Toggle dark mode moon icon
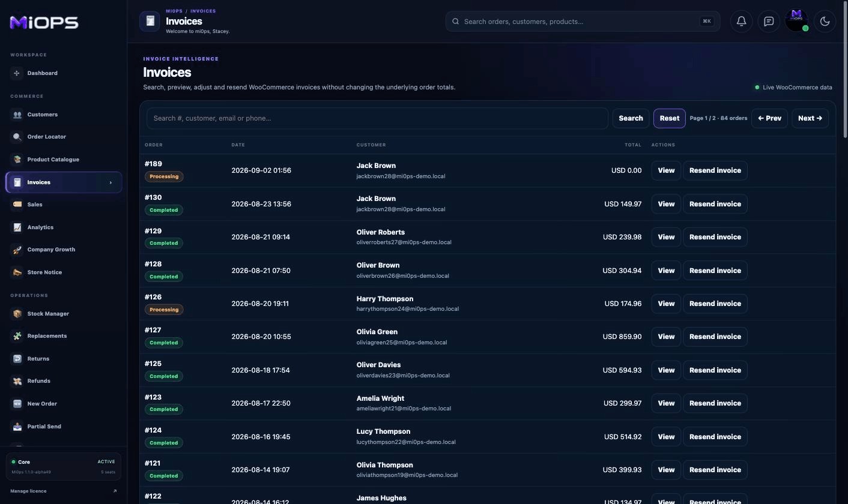This screenshot has height=504, width=848. point(825,22)
